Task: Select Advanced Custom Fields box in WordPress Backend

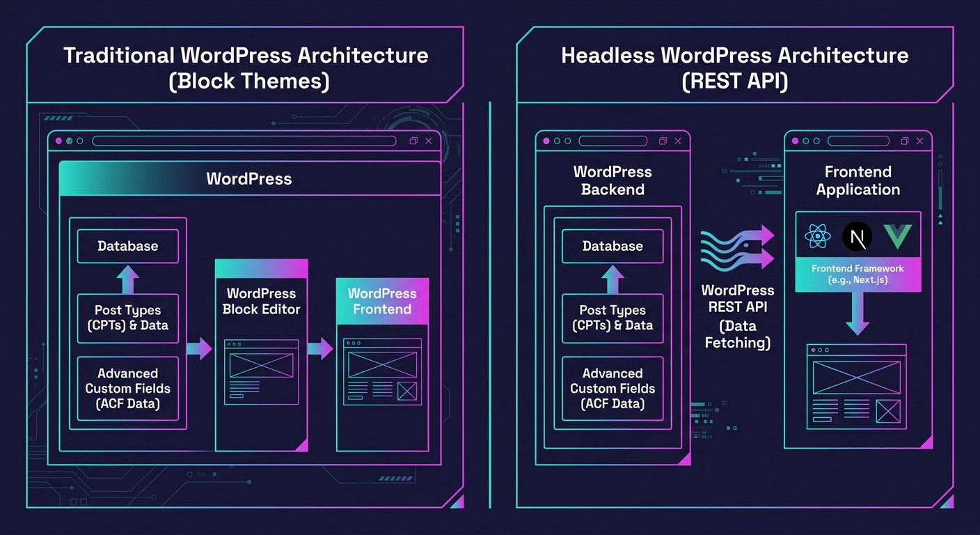Action: (612, 389)
